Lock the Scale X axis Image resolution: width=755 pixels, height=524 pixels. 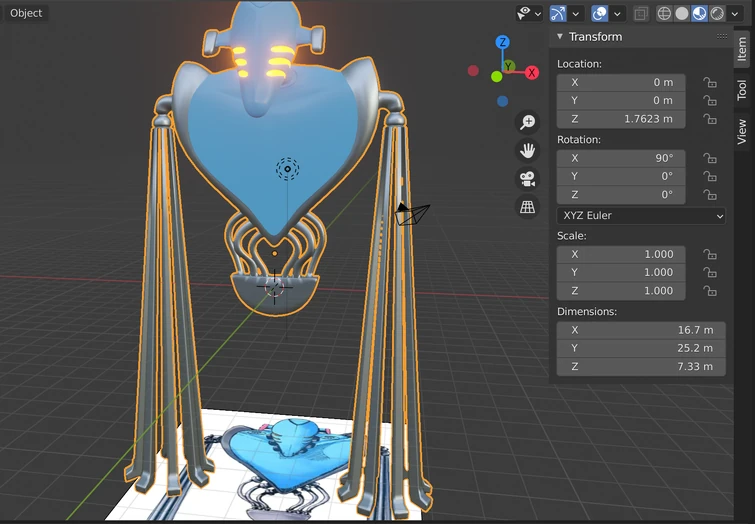[x=710, y=254]
